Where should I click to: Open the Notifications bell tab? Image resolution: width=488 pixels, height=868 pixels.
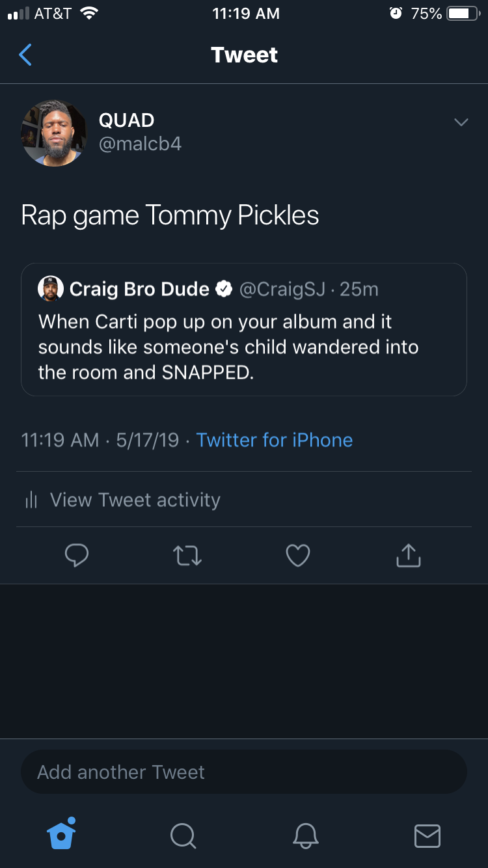pos(305,835)
